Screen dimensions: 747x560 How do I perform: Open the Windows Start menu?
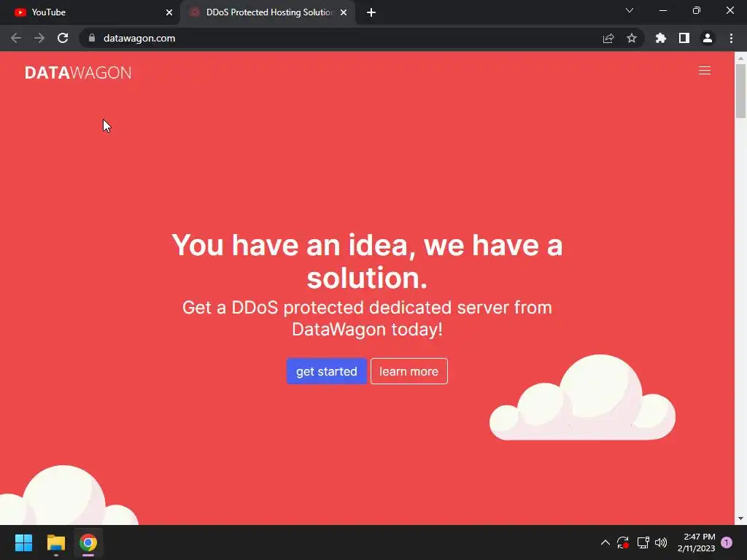tap(23, 542)
